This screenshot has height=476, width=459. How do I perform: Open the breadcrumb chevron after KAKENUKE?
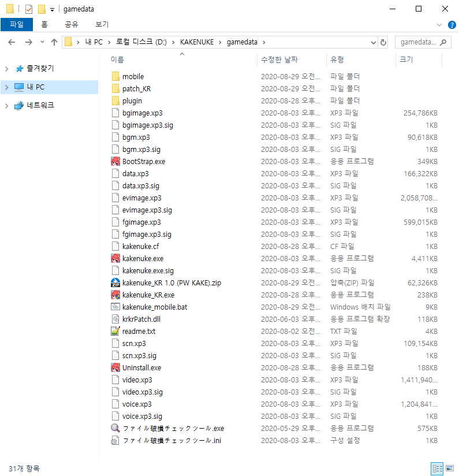pos(220,42)
